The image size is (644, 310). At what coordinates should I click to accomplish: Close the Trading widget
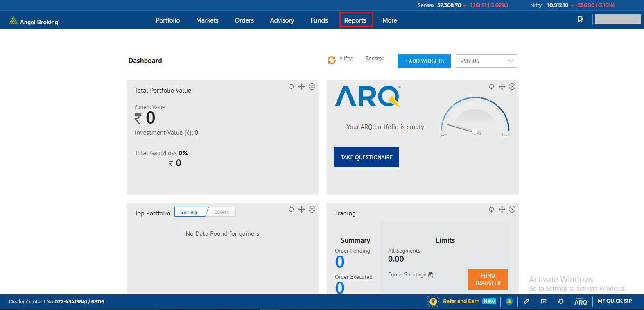[512, 209]
